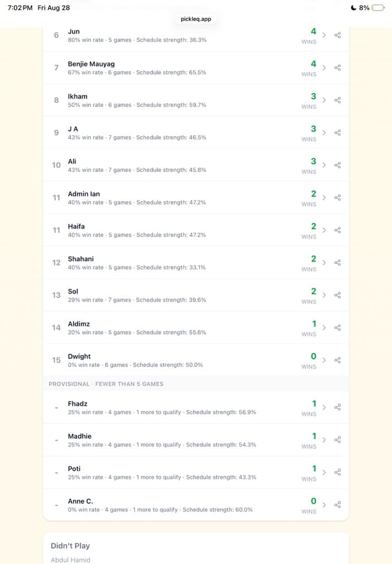The width and height of the screenshot is (392, 564).
Task: Share J A's stats
Action: 337,133
